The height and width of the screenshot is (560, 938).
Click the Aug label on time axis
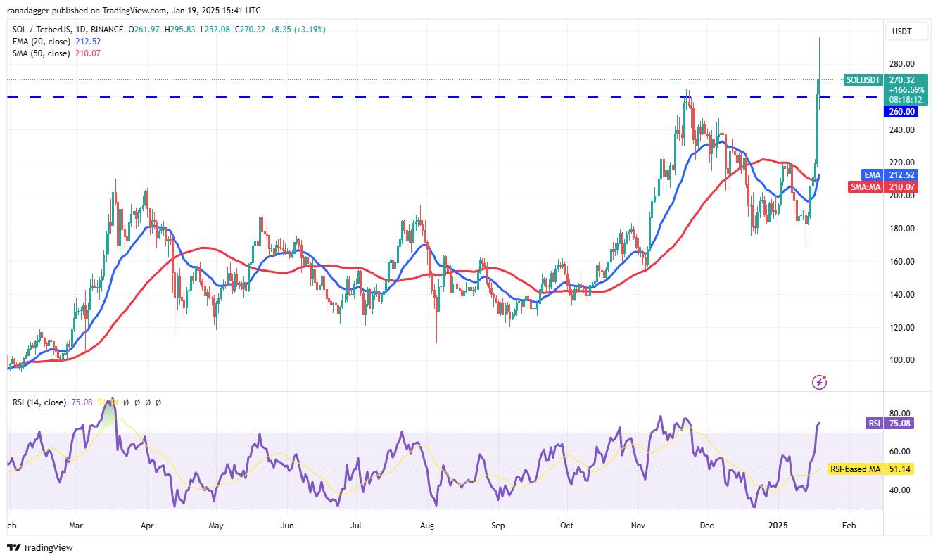426,525
